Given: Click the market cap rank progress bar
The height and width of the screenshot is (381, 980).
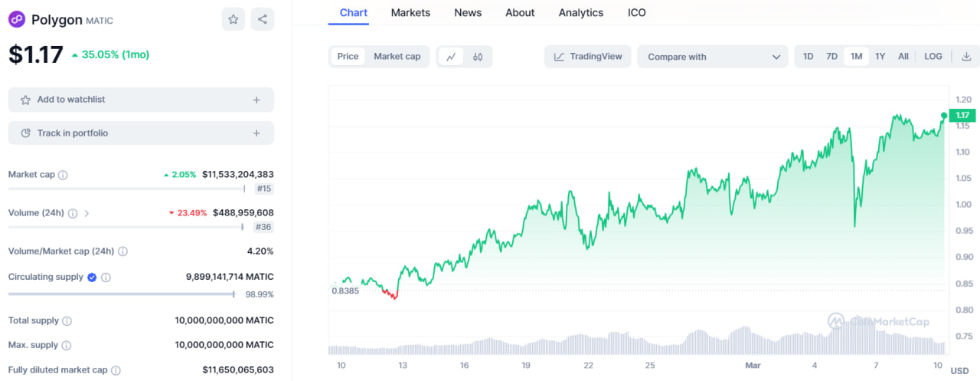Looking at the screenshot, I should (127, 189).
